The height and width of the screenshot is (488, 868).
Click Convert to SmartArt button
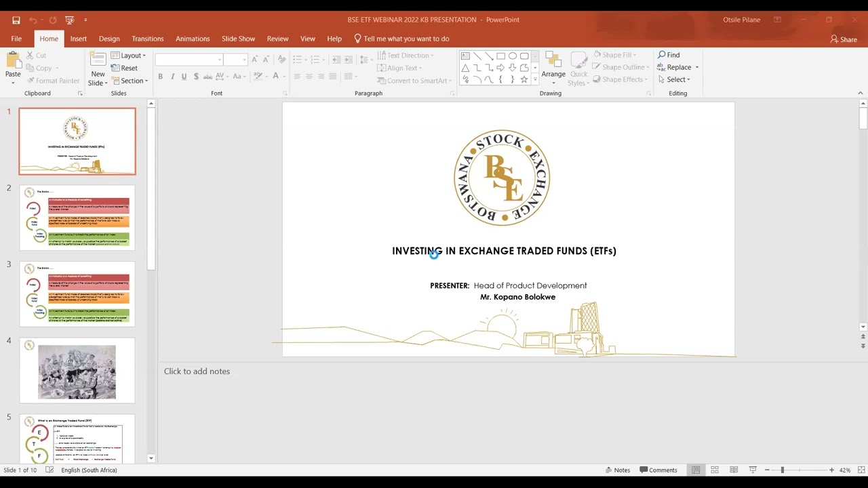(414, 81)
